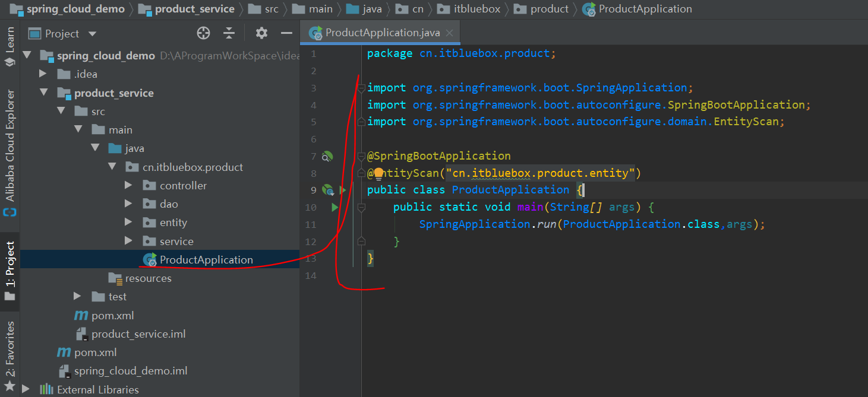868x397 pixels.
Task: Expand the dao package
Action: [129, 204]
